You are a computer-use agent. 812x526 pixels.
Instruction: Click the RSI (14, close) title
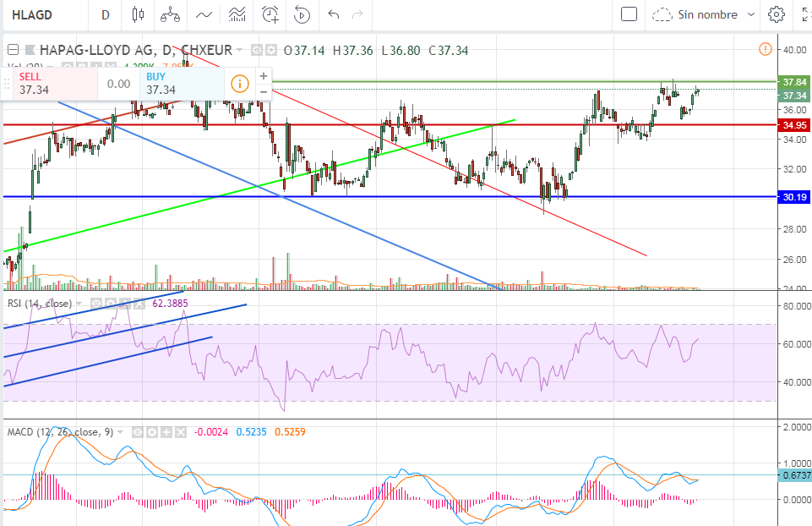(x=40, y=303)
